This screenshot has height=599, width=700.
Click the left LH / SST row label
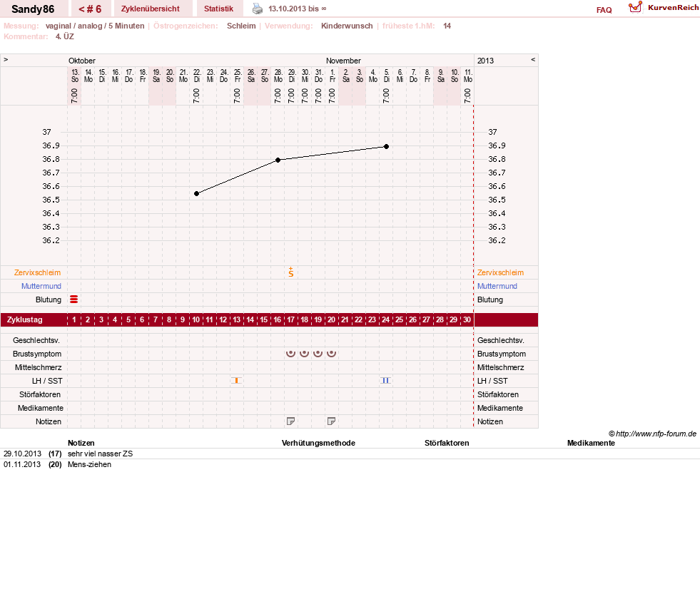tap(47, 381)
